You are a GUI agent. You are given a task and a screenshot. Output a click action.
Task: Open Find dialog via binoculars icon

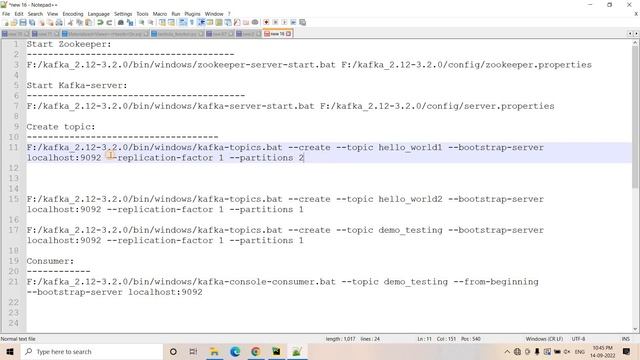(121, 22)
